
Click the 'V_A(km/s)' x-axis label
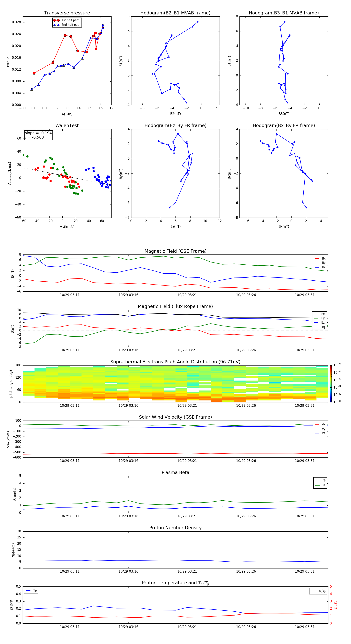point(67,227)
